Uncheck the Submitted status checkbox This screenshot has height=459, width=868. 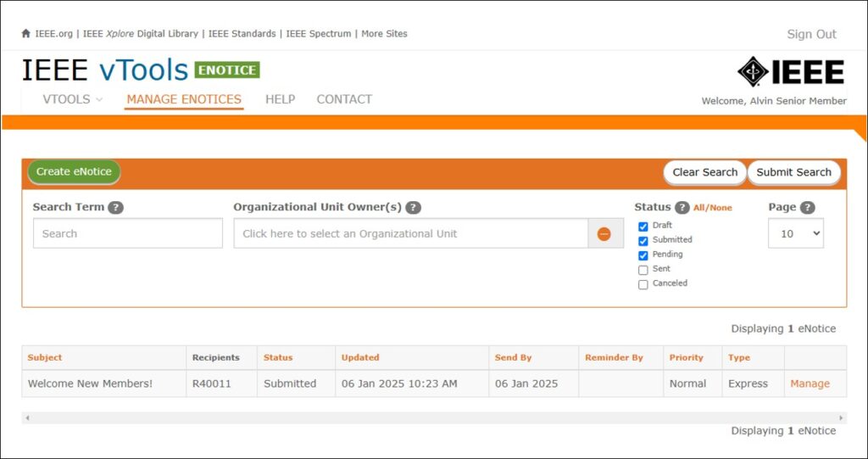click(643, 241)
